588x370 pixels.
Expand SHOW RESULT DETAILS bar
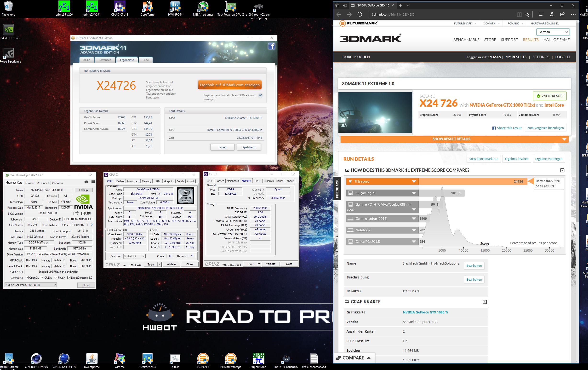click(454, 139)
